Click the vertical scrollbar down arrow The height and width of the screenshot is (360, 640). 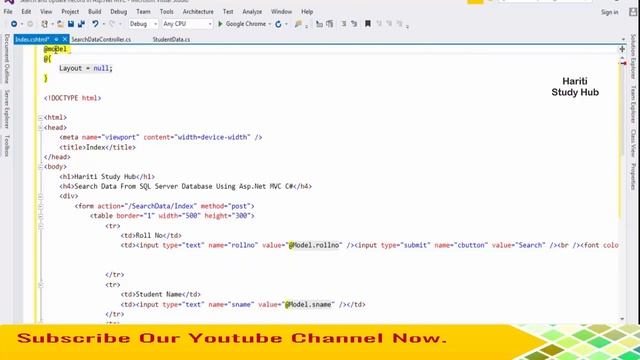(622, 319)
